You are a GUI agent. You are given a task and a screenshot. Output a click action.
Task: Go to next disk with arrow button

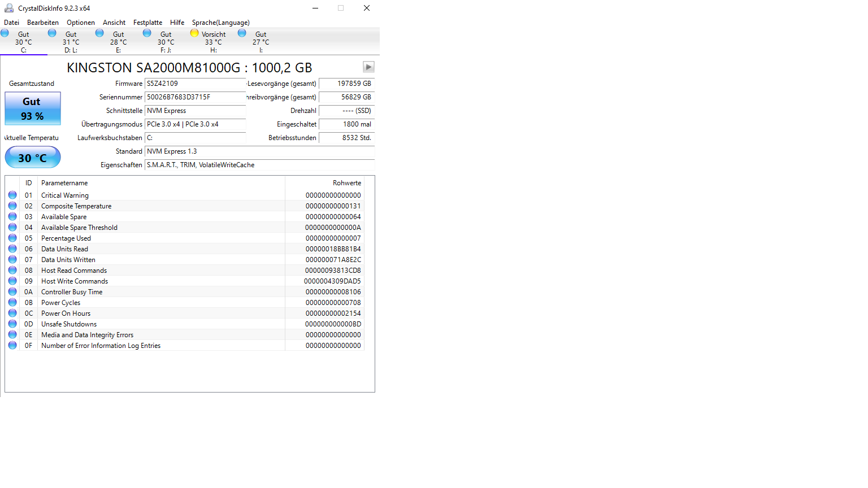coord(368,67)
